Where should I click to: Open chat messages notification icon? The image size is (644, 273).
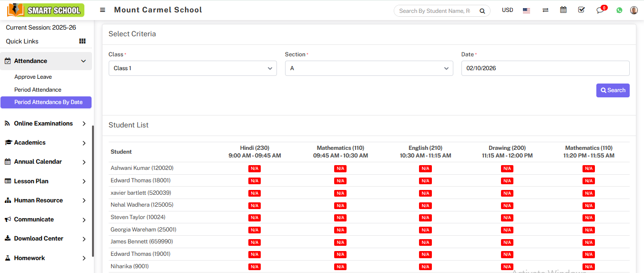click(x=600, y=10)
